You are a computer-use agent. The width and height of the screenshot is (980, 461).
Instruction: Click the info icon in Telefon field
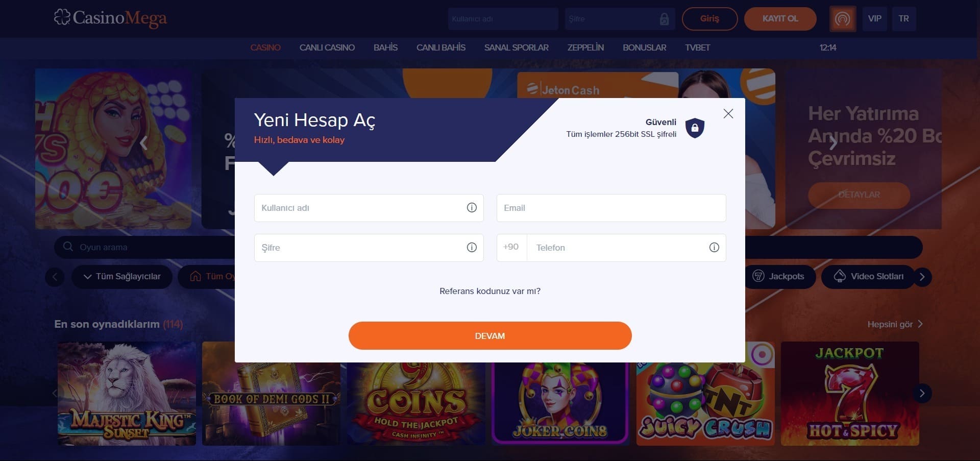click(714, 248)
